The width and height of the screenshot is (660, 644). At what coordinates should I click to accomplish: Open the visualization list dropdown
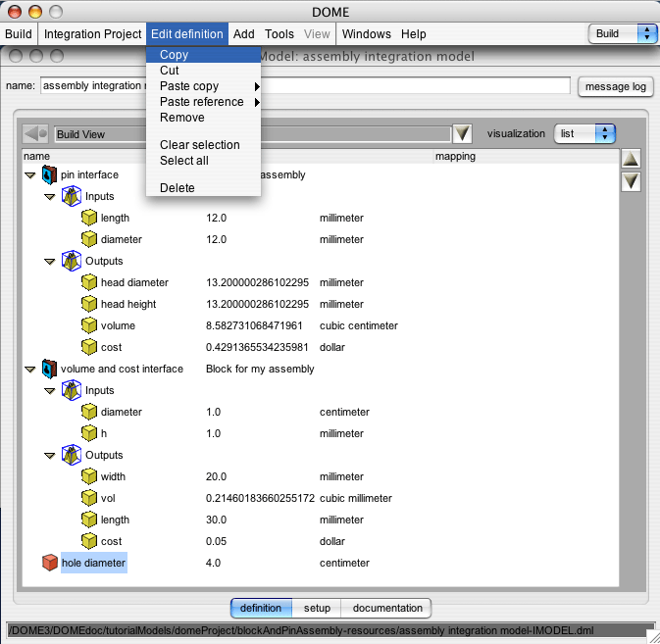click(584, 133)
